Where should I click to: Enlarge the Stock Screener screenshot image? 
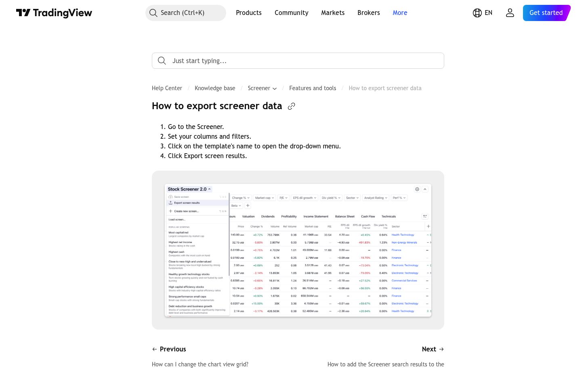coord(298,250)
